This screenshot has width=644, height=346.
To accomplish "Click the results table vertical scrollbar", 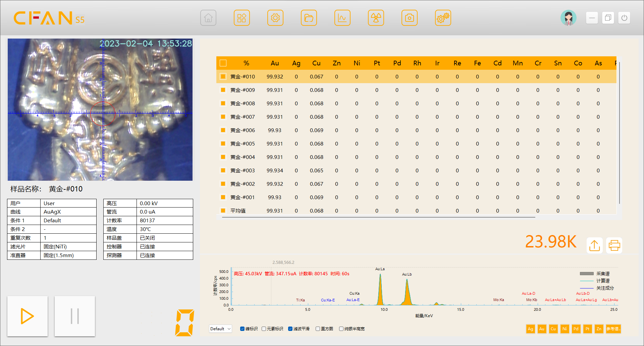I will pyautogui.click(x=619, y=133).
